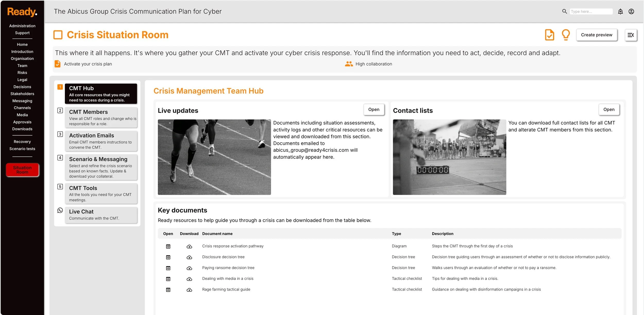The width and height of the screenshot is (644, 315).
Task: Switch to Scenario & Messaging step
Action: click(x=101, y=167)
